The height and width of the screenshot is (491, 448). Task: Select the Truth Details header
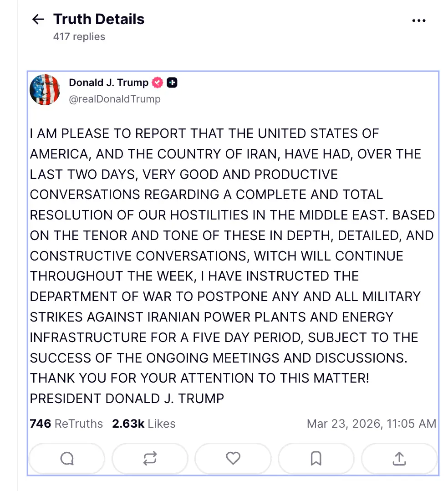coord(99,19)
